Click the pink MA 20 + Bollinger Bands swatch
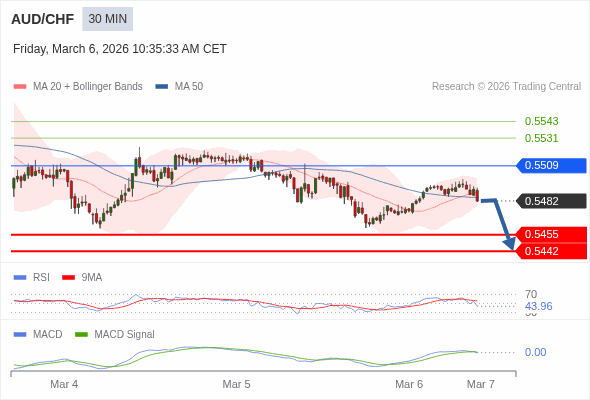 pyautogui.click(x=20, y=87)
